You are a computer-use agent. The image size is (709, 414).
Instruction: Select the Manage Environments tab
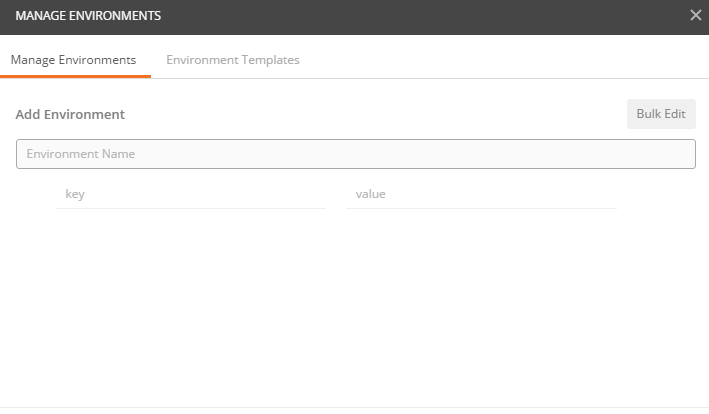click(73, 60)
